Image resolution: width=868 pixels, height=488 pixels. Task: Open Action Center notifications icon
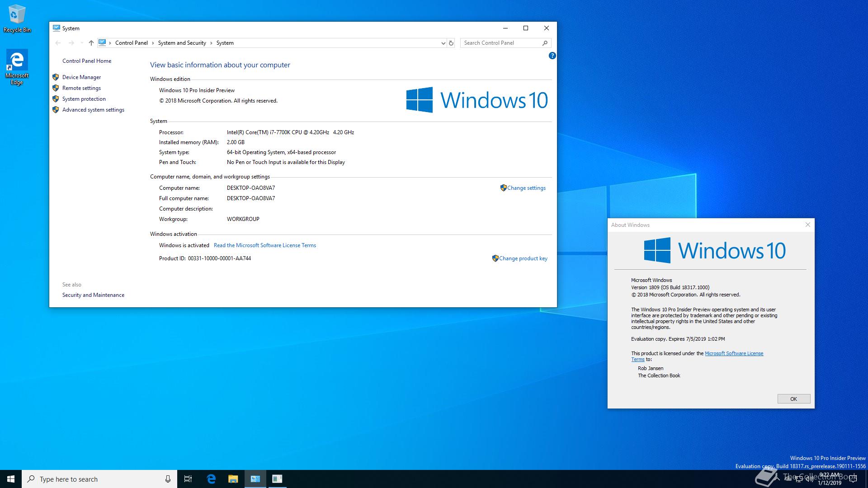853,479
